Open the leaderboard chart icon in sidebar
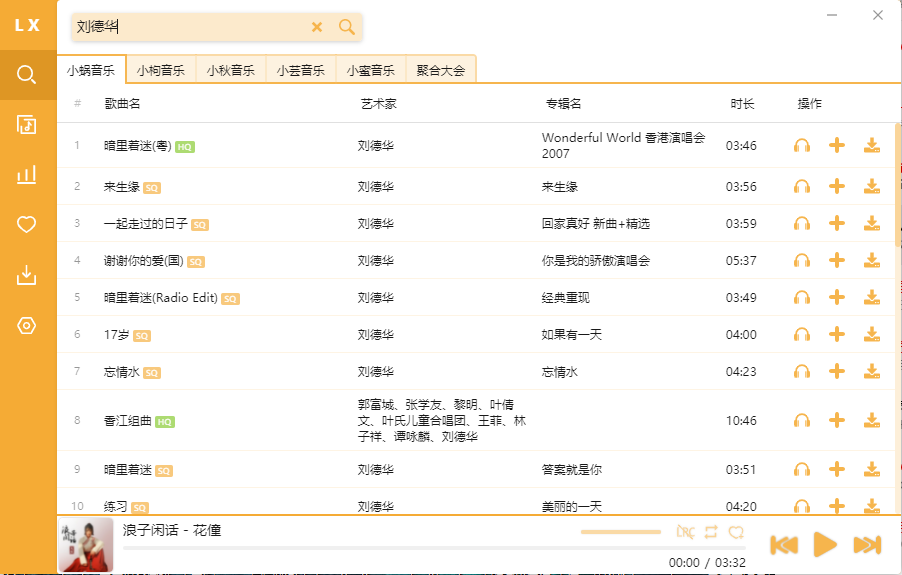Image resolution: width=902 pixels, height=575 pixels. [27, 175]
